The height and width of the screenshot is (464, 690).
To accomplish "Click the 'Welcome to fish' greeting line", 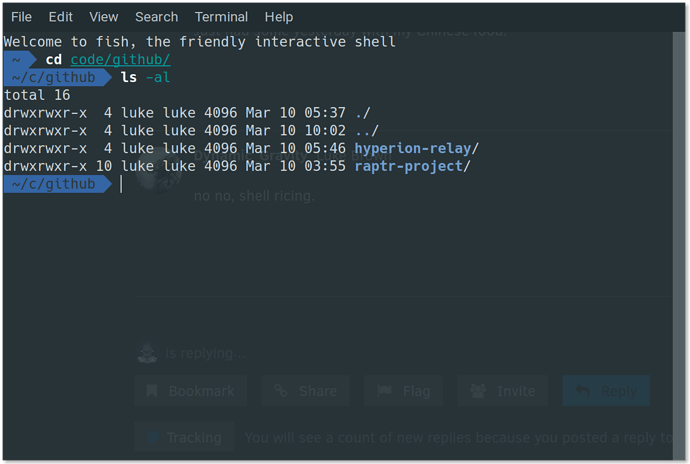I will [x=199, y=42].
